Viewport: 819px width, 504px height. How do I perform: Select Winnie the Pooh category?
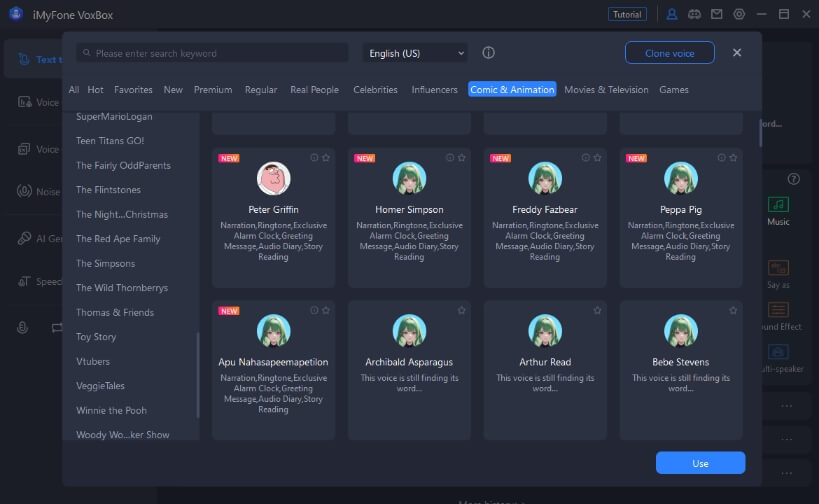click(x=111, y=410)
